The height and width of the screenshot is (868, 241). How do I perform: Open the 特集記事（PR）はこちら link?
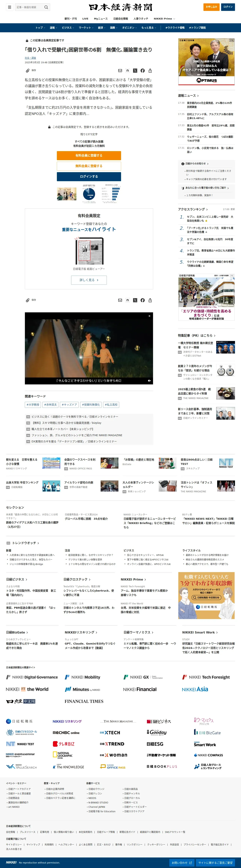(x=197, y=336)
